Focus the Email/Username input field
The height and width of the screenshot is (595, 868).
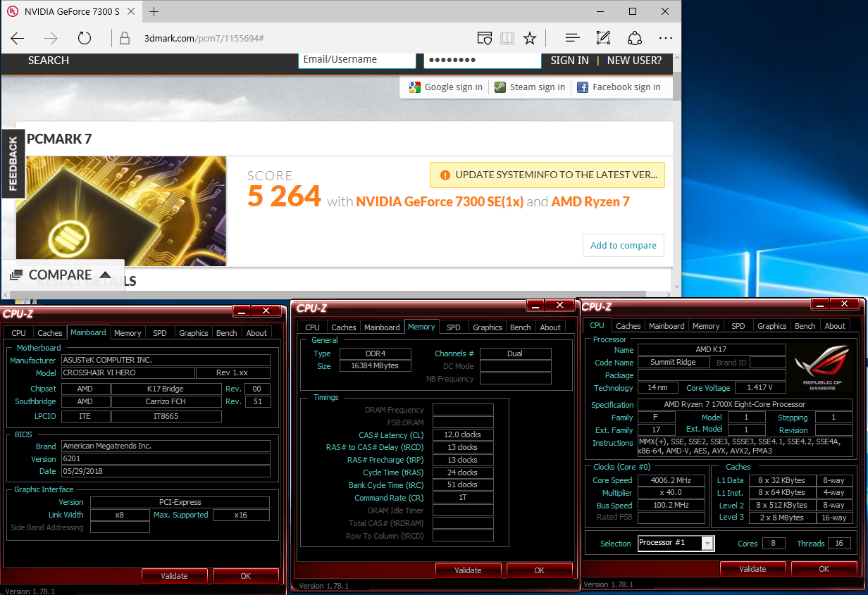[x=357, y=60]
